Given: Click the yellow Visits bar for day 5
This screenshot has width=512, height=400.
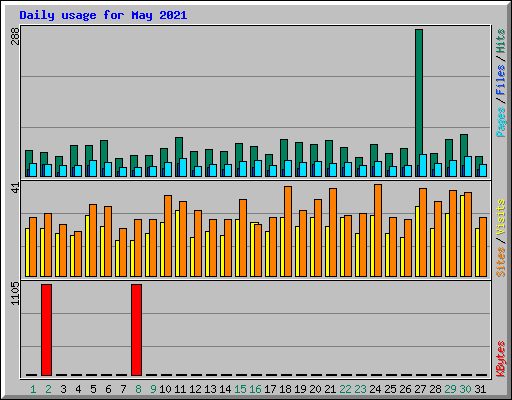Looking at the screenshot, I should point(87,246).
